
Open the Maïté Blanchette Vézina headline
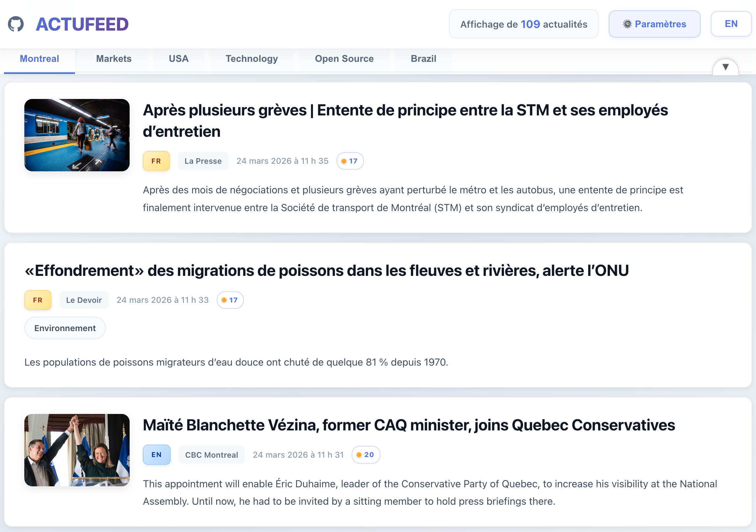409,425
